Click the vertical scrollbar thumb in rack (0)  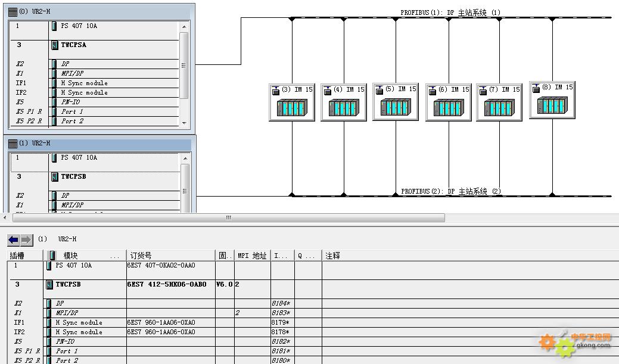(x=184, y=66)
